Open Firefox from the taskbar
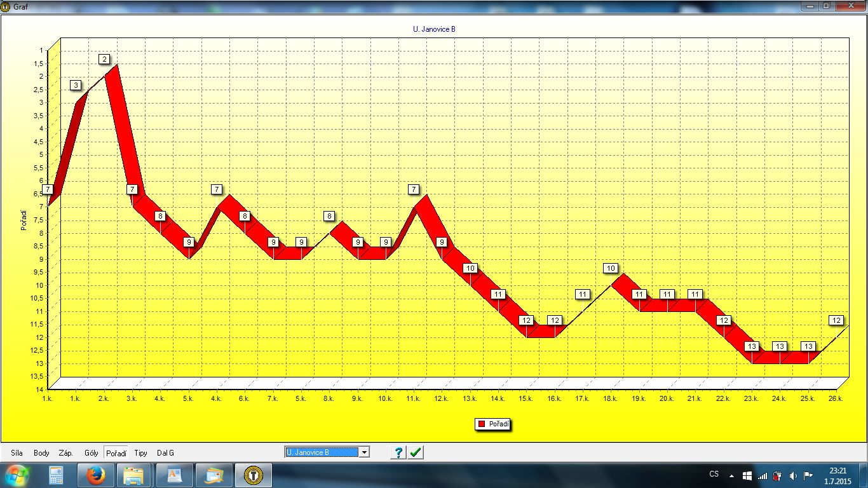 pos(95,475)
